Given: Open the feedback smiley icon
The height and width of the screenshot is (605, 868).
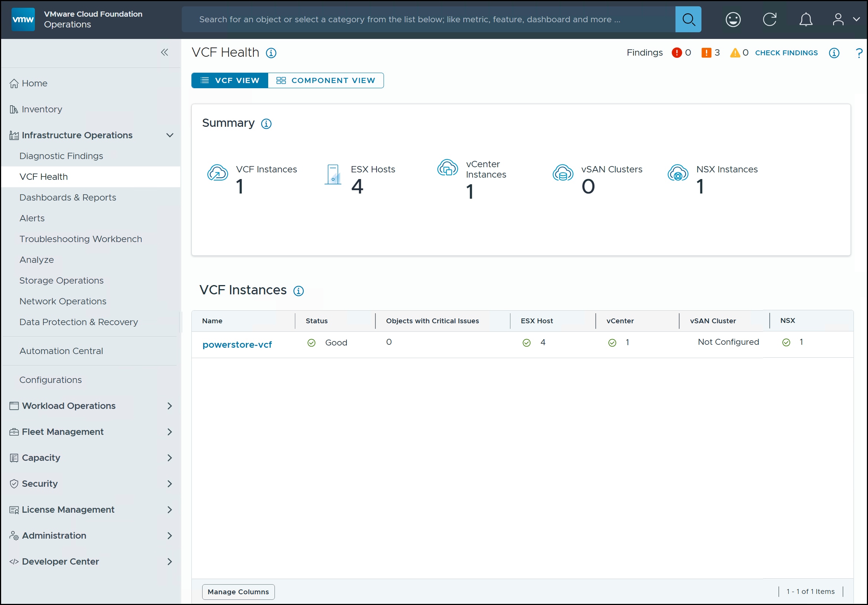Looking at the screenshot, I should pyautogui.click(x=733, y=19).
